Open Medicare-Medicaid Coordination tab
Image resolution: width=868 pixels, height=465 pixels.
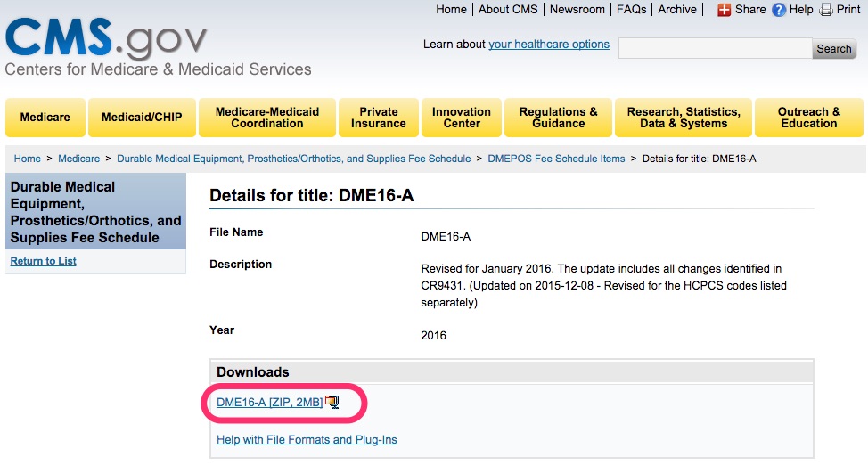[267, 118]
